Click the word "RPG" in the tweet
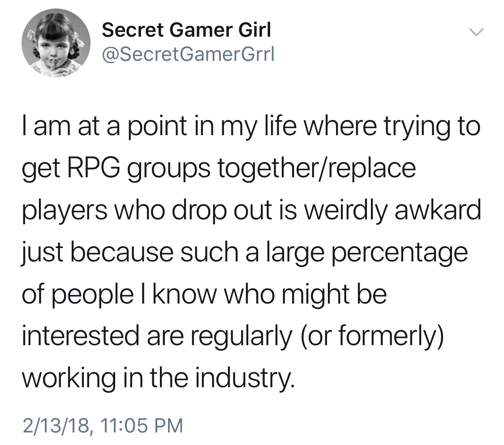Viewport: 504px width, 445px height. (94, 168)
